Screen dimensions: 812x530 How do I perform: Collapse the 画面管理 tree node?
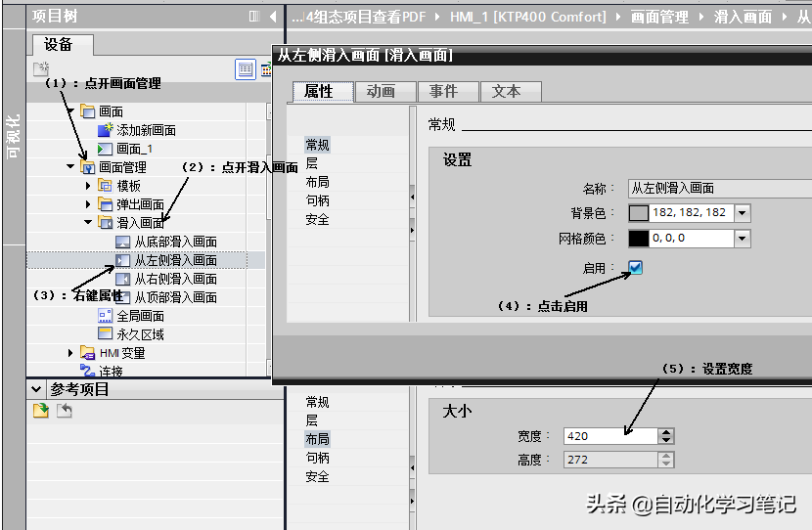tap(70, 166)
